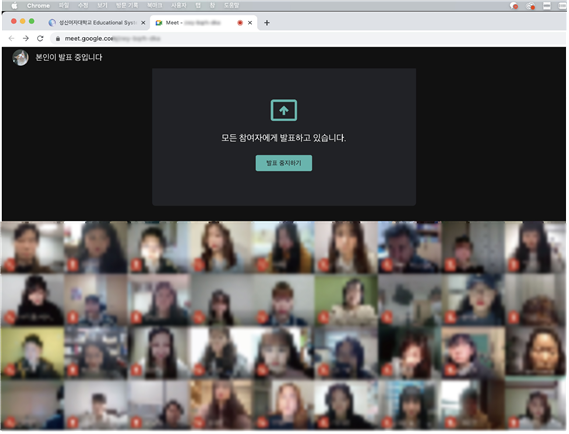Image resolution: width=569 pixels, height=434 pixels.
Task: Close the Educational System tab
Action: coord(143,22)
